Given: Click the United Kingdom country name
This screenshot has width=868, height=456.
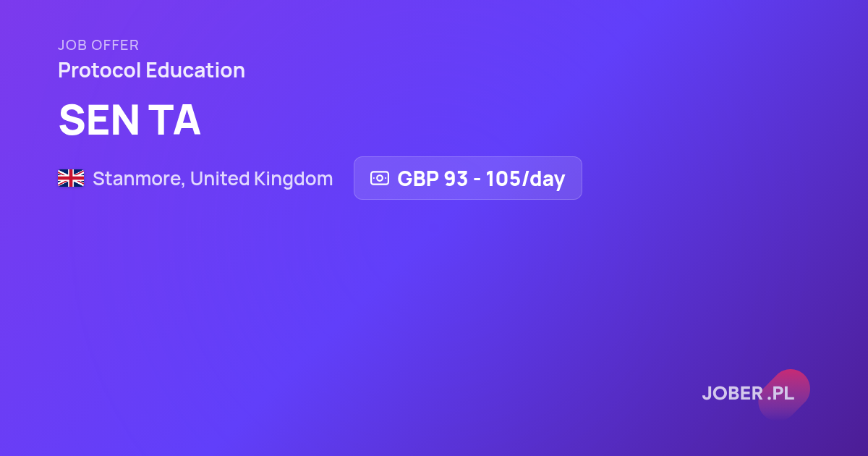Looking at the screenshot, I should tap(262, 178).
